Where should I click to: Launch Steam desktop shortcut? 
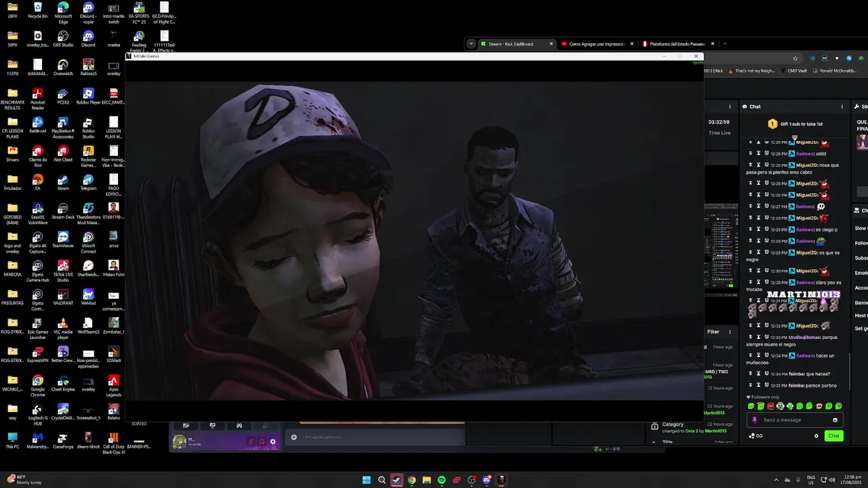coord(63,182)
